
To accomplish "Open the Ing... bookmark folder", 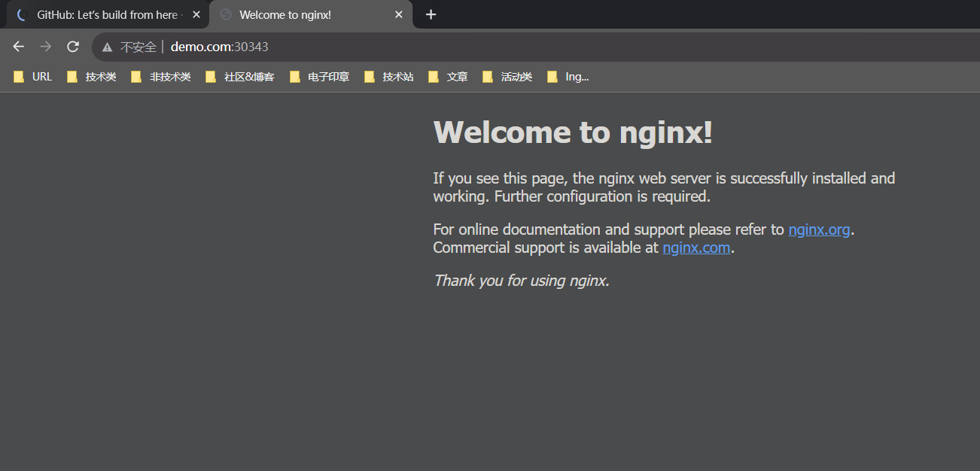I will pyautogui.click(x=568, y=77).
